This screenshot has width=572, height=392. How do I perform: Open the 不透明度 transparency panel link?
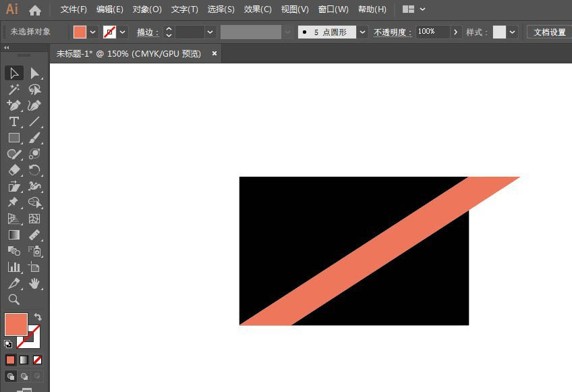tap(393, 32)
